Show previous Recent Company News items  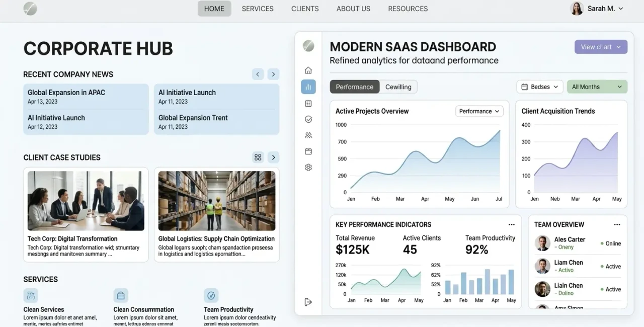258,74
